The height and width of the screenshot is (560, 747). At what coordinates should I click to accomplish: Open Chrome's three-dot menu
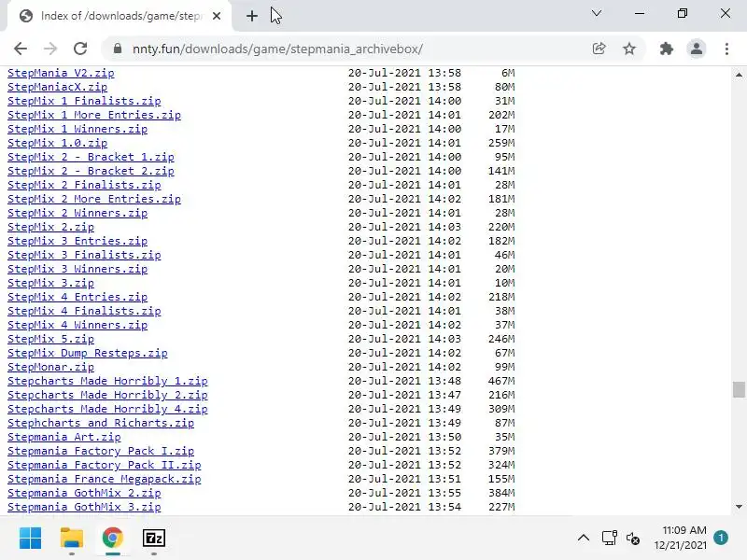pyautogui.click(x=726, y=49)
